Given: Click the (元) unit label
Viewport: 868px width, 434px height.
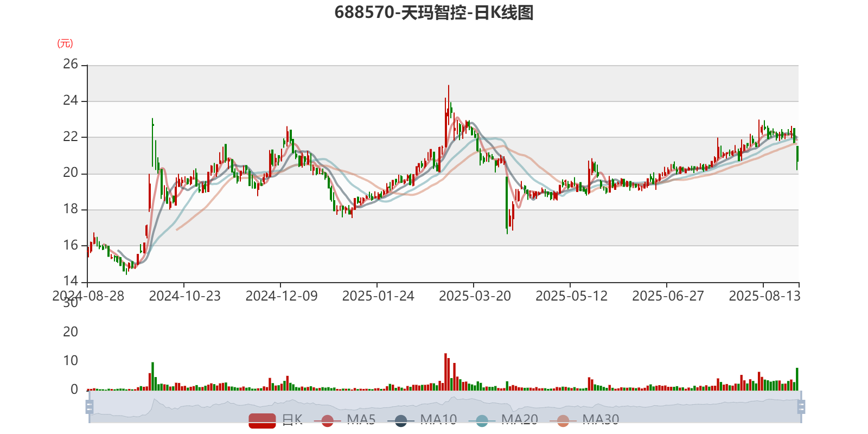Looking at the screenshot, I should 65,43.
